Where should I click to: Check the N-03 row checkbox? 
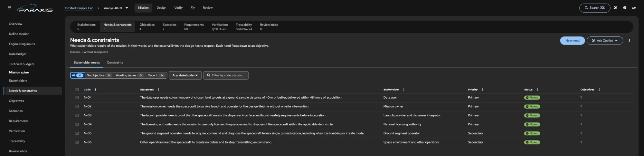pos(77,115)
